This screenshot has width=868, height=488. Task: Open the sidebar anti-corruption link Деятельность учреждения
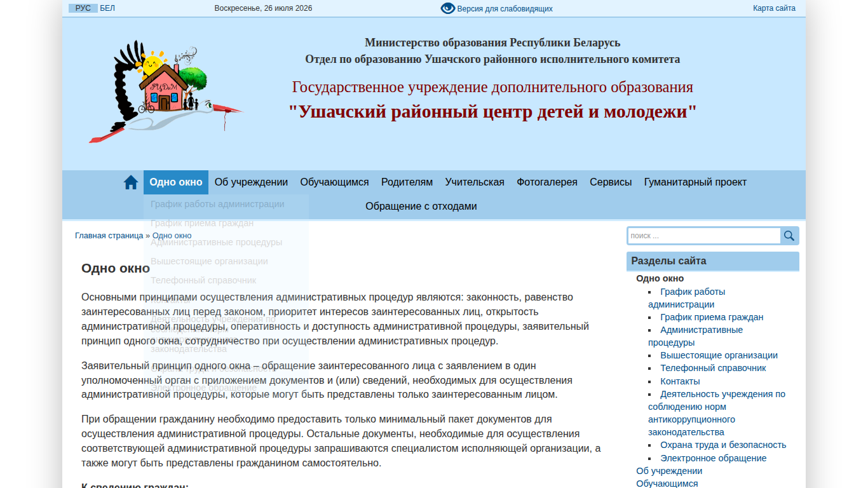[x=717, y=413]
